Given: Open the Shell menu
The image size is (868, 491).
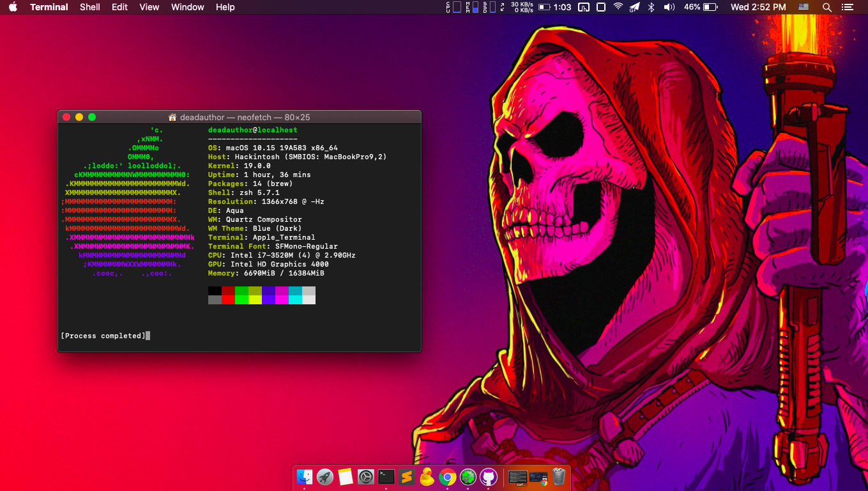Looking at the screenshot, I should (x=90, y=7).
